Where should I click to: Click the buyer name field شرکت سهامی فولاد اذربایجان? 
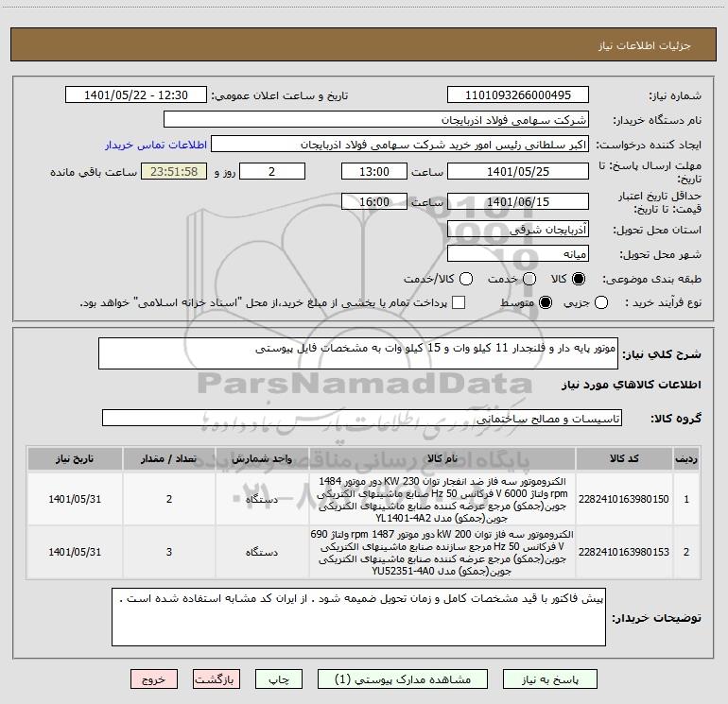click(x=376, y=120)
